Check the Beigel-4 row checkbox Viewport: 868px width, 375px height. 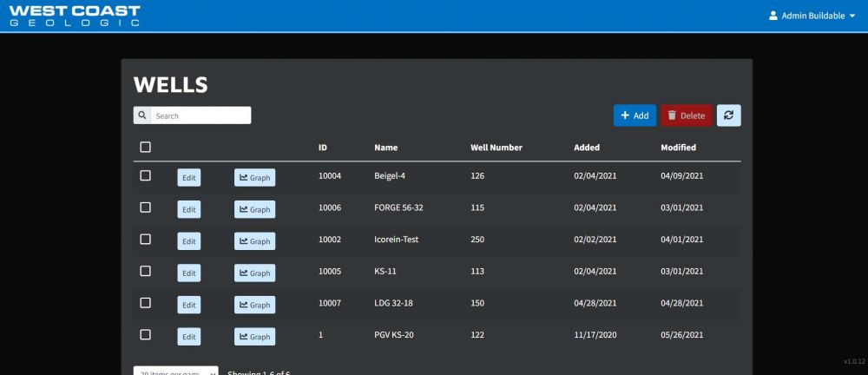click(145, 175)
